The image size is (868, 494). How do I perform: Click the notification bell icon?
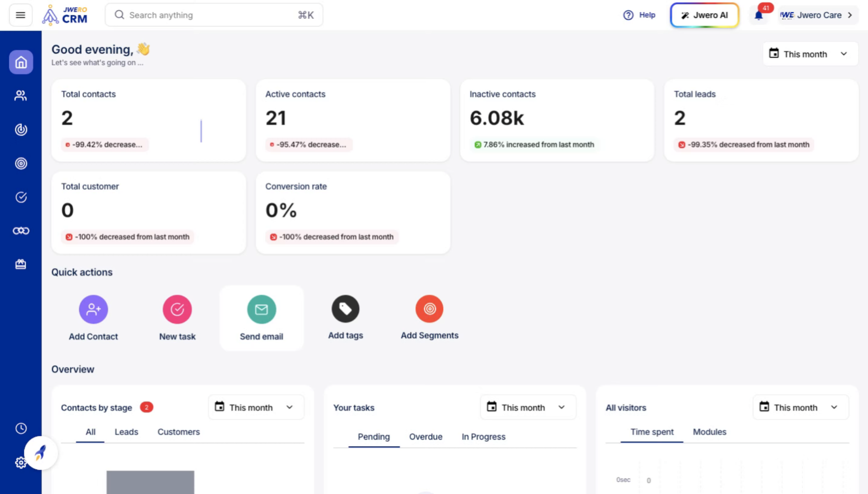pyautogui.click(x=759, y=16)
